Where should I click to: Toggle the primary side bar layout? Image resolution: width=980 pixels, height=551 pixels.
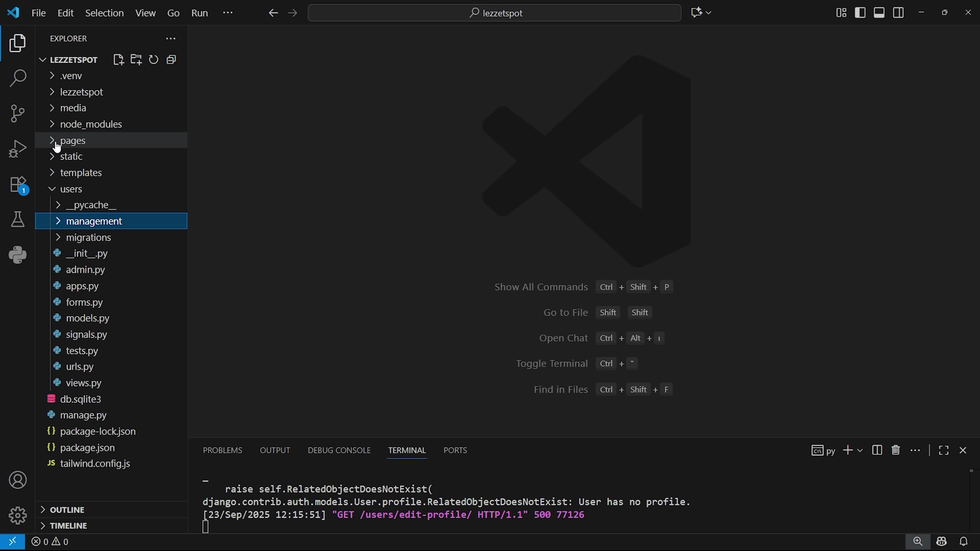point(860,12)
